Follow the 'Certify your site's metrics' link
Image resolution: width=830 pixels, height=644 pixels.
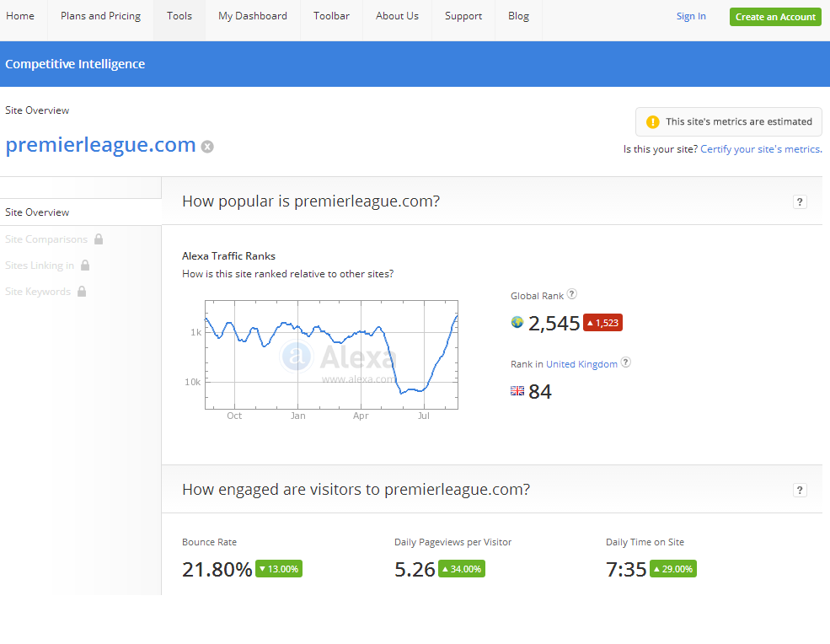pos(761,149)
